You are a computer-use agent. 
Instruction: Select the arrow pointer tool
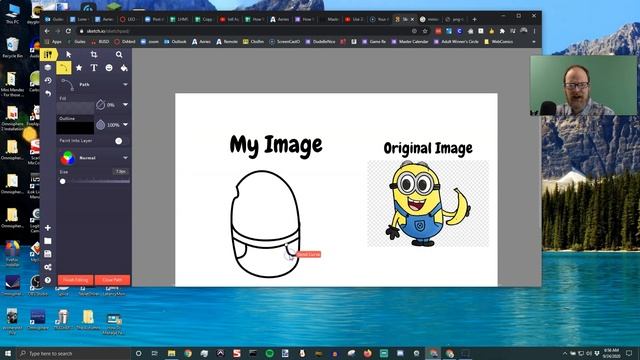[69, 55]
